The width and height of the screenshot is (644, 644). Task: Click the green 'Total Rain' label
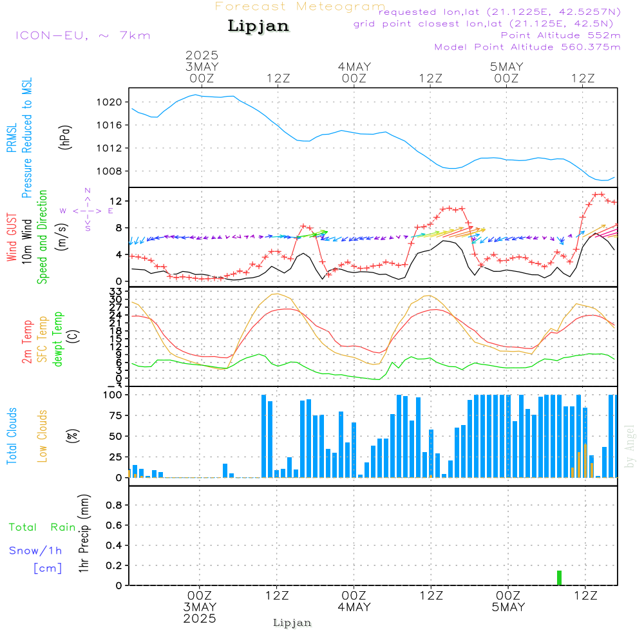click(x=43, y=527)
